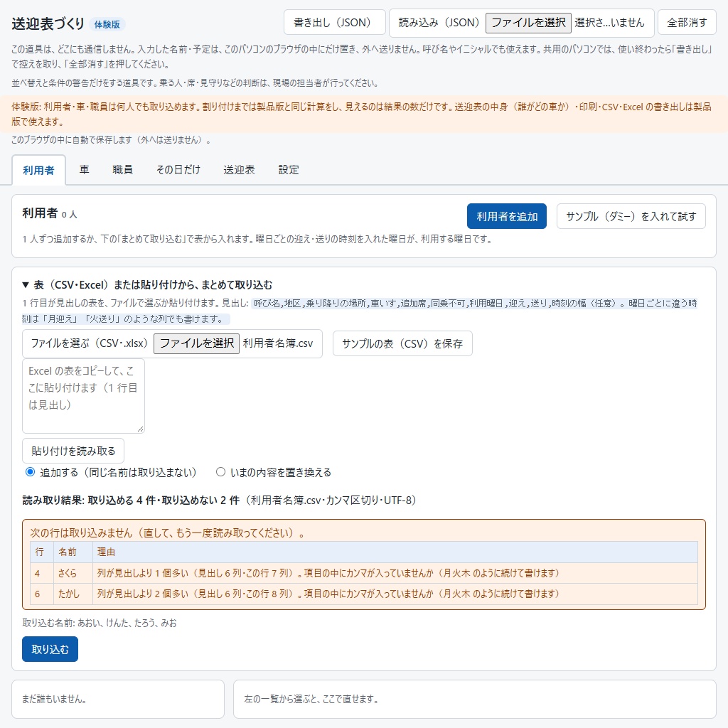The width and height of the screenshot is (728, 728).
Task: Open the 職員 tab
Action: [x=122, y=169]
